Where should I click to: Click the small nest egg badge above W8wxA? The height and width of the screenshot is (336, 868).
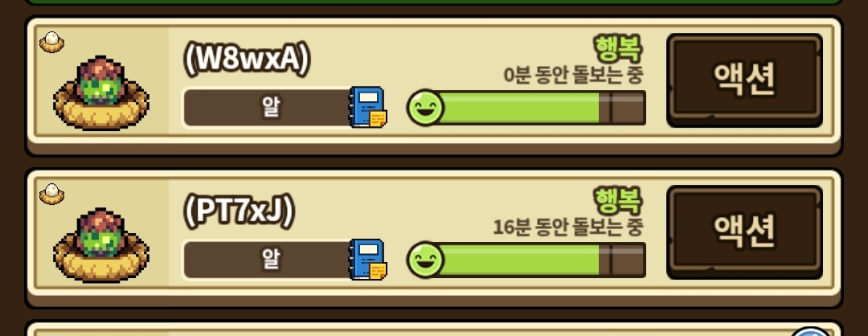51,42
